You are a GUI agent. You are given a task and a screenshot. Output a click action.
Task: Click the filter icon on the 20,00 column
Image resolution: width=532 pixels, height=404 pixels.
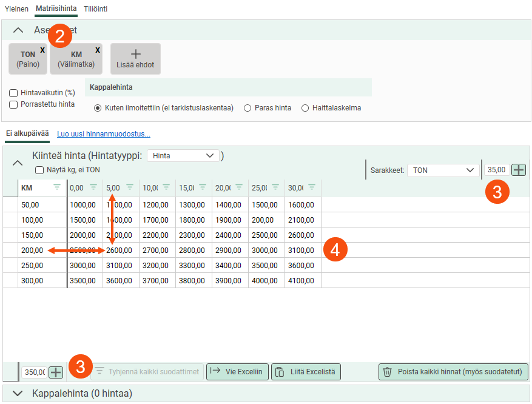[239, 187]
